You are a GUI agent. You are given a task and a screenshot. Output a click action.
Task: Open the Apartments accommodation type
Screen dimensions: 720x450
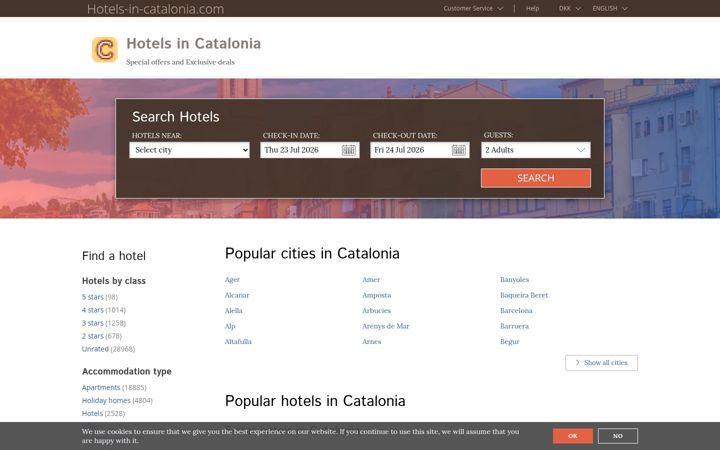click(x=101, y=388)
